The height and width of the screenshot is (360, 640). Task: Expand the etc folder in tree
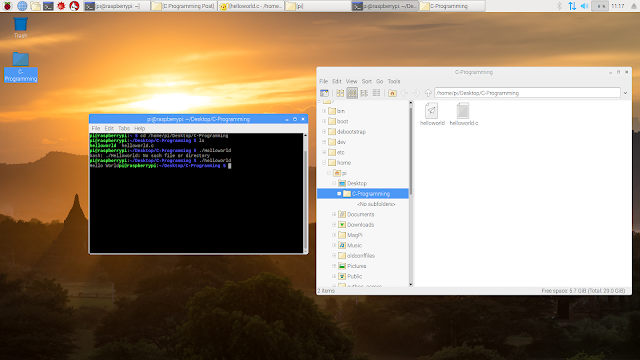324,152
